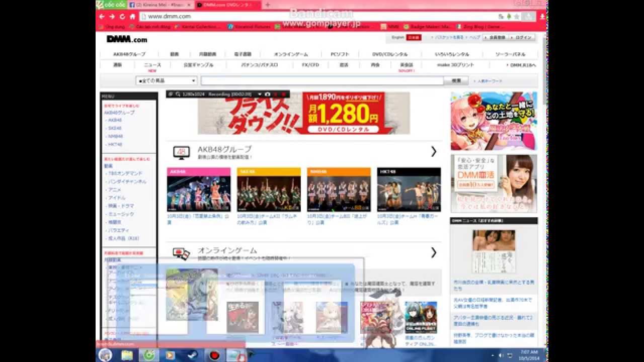Show hidden system tray icons arrow
This screenshot has width=644, height=362.
(493, 355)
